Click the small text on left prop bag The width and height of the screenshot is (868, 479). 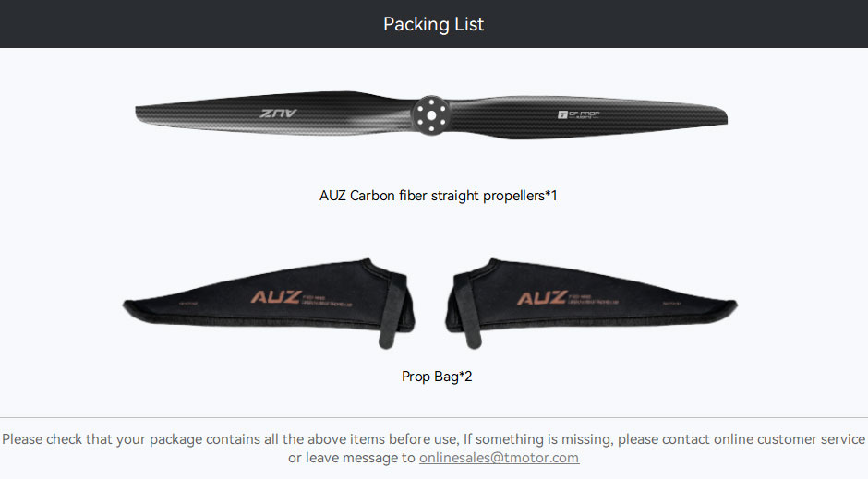327,301
